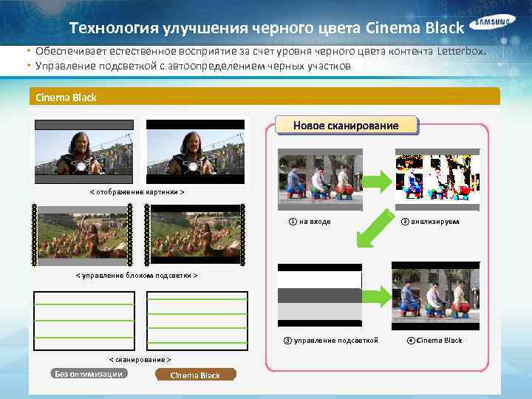Viewport: 532px width, 399px height.
Task: Open the motorcycle picture with gray letterbox bars
Action: click(84, 151)
